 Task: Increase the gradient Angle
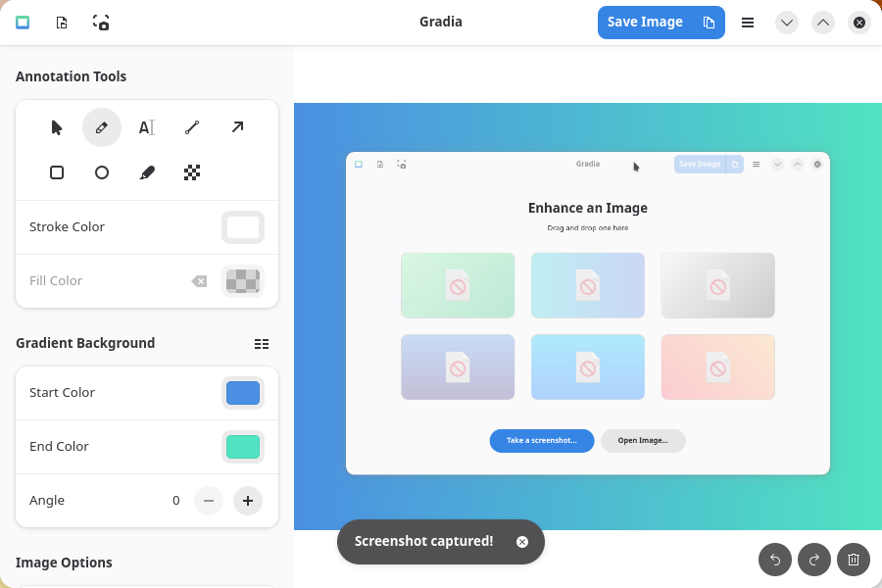click(248, 501)
